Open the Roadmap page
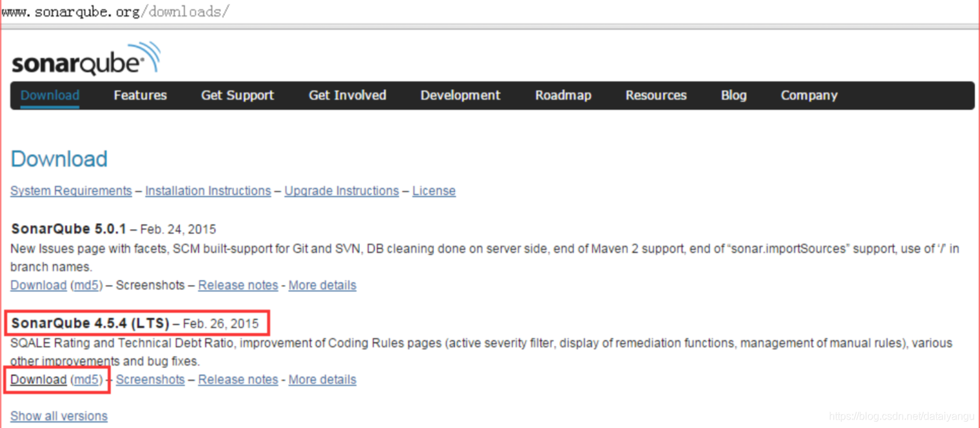This screenshot has width=980, height=428. (563, 95)
